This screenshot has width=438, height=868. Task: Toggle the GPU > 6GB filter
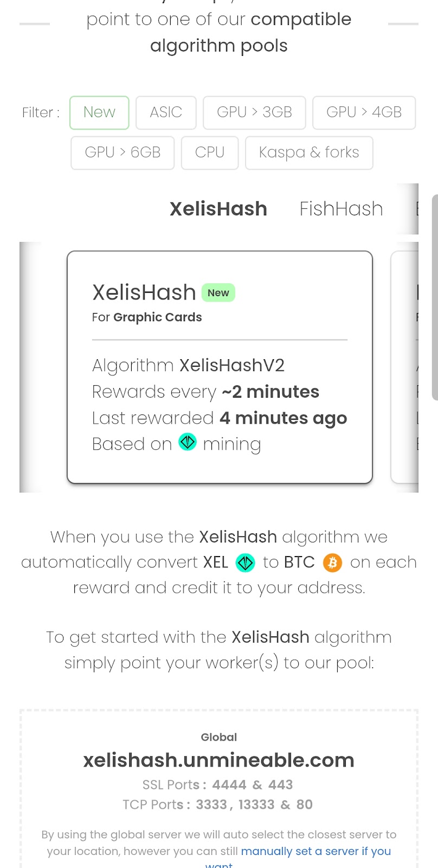pyautogui.click(x=123, y=152)
